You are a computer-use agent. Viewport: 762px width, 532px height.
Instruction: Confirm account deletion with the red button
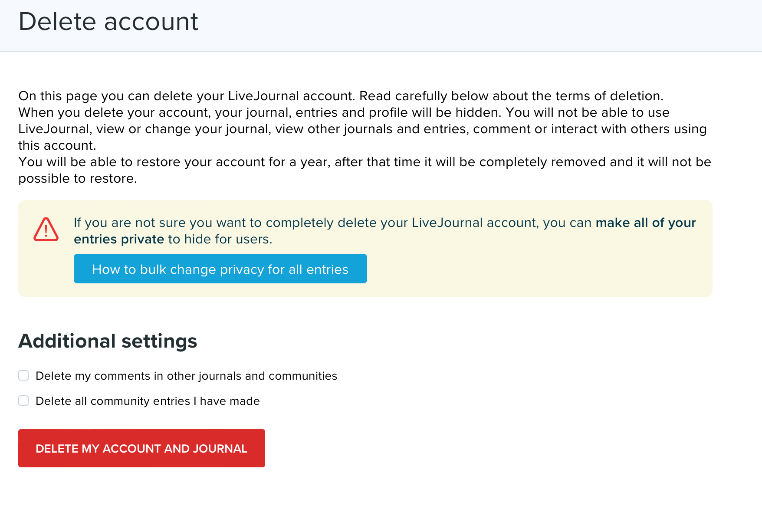pos(141,448)
